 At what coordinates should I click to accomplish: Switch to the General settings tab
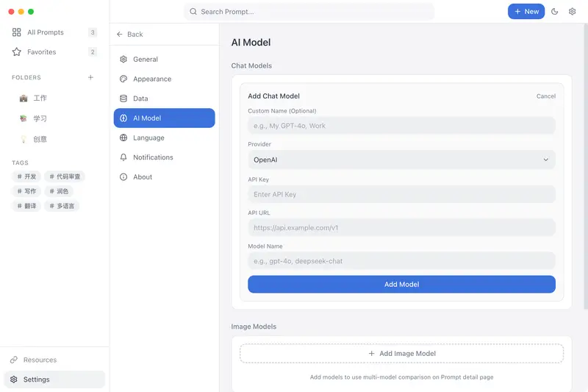[x=145, y=60]
